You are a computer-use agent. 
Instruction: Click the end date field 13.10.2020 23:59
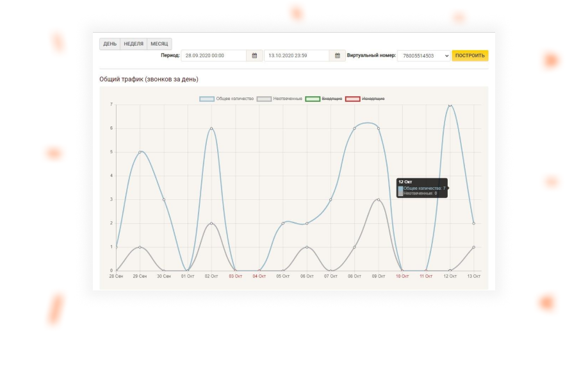[297, 56]
